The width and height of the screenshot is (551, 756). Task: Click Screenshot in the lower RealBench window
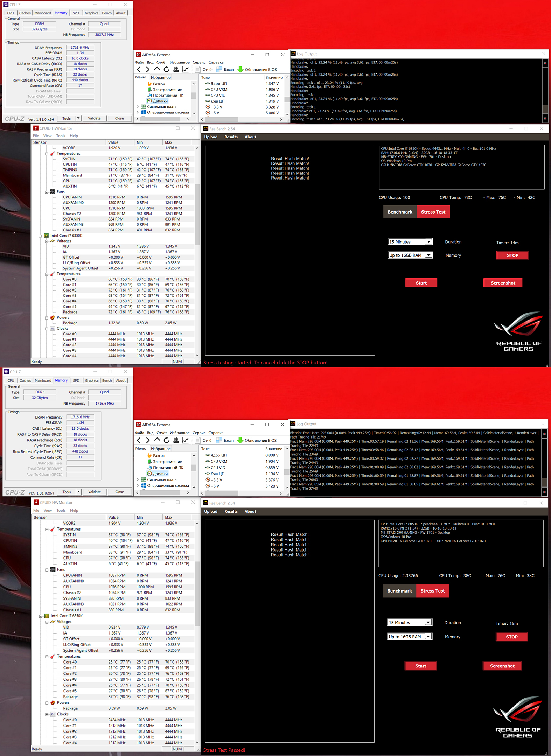[502, 666]
